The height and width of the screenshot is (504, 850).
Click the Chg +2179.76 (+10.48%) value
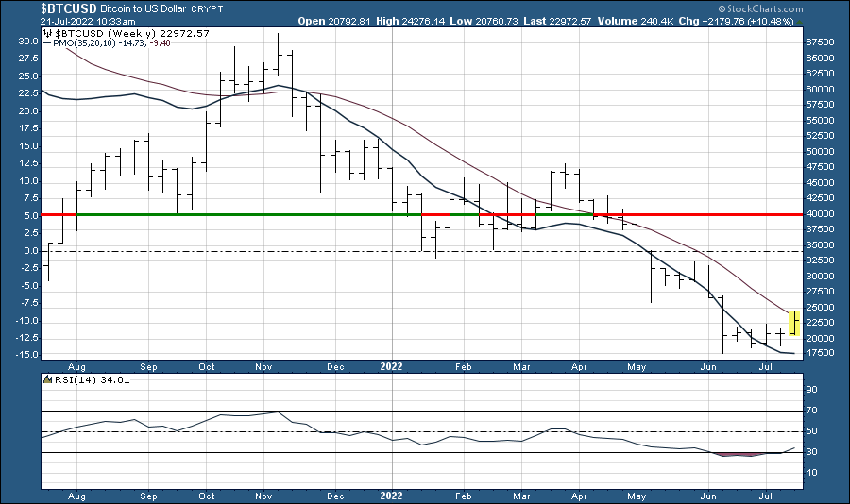click(x=758, y=20)
